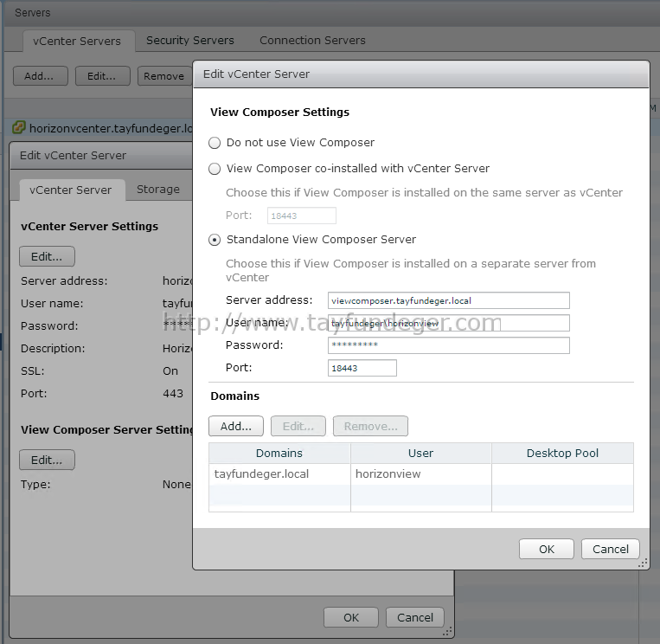Click the Port value 443

coord(173,393)
